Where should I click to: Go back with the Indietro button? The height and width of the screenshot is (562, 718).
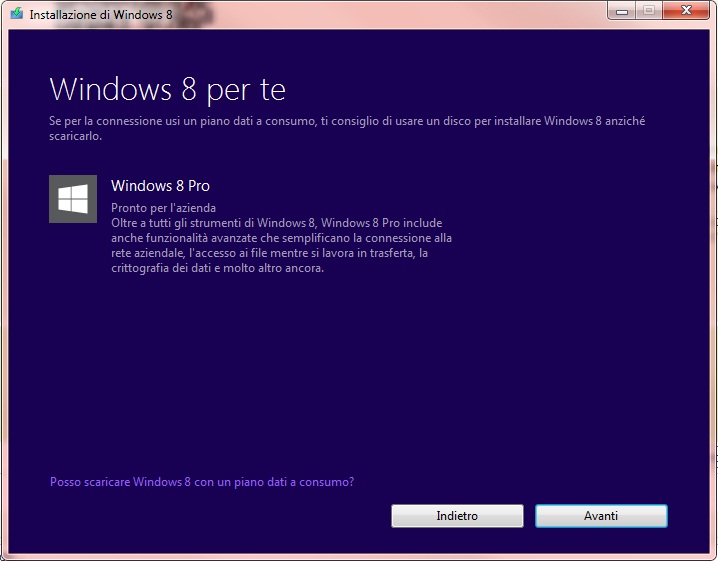457,516
